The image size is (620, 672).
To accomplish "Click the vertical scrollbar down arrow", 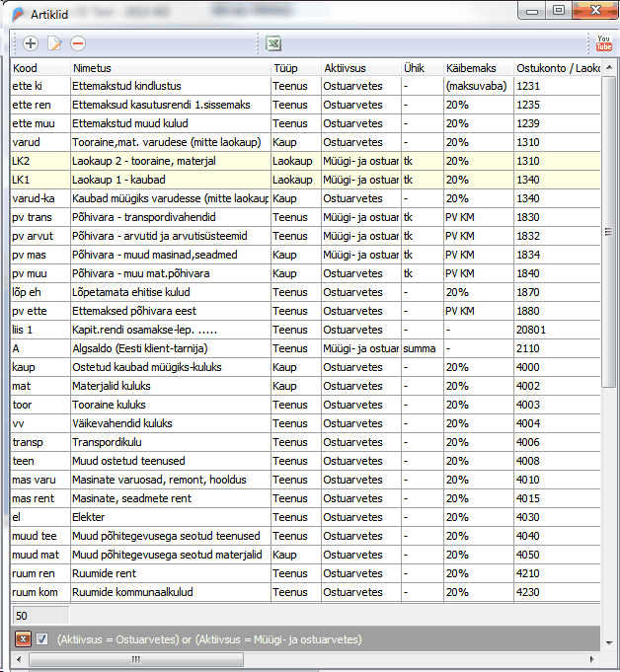I will click(609, 642).
